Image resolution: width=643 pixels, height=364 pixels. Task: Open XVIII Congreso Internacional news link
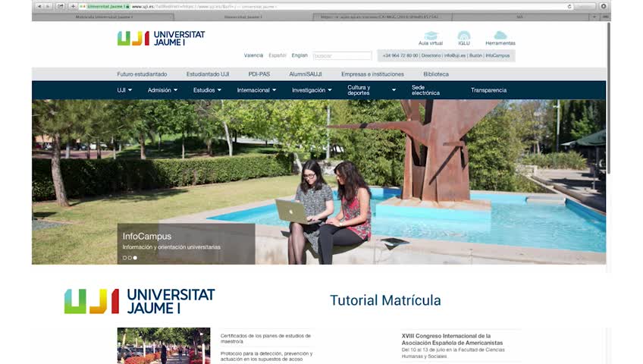[x=452, y=340]
